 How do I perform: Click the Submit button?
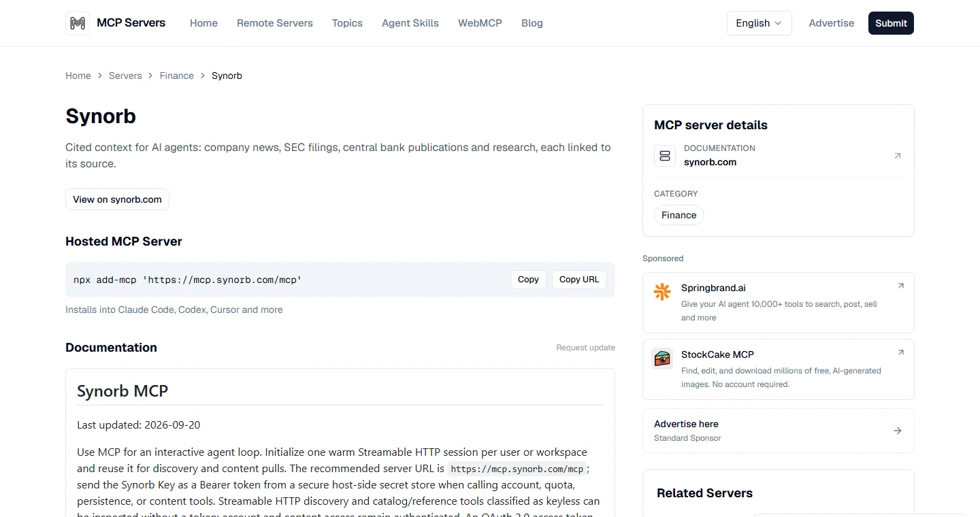click(891, 23)
